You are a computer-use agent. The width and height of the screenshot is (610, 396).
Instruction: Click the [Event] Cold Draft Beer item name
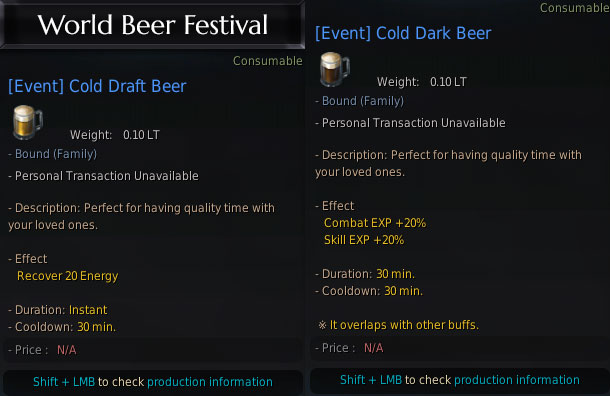(x=97, y=86)
